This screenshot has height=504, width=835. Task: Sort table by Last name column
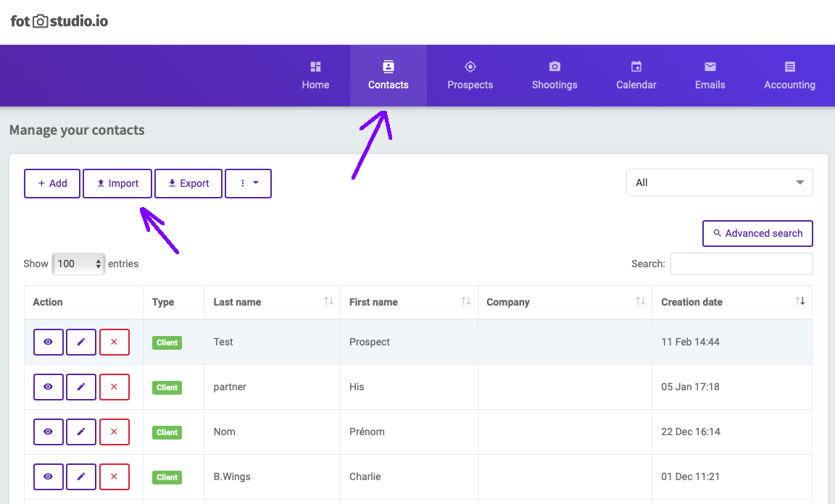[x=272, y=302]
